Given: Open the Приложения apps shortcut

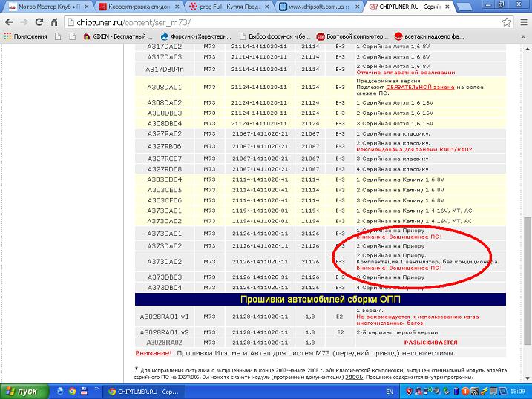Looking at the screenshot, I should (x=25, y=36).
